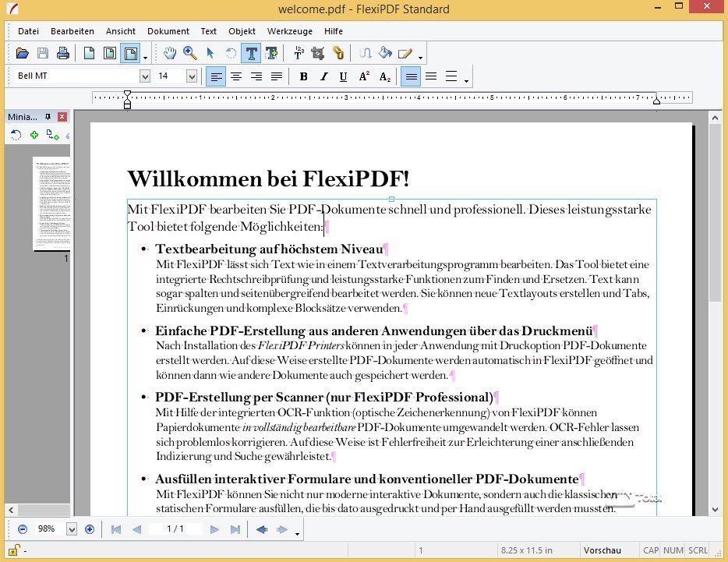Open the Werkzeuge menu
Image resolution: width=728 pixels, height=562 pixels.
tap(289, 31)
